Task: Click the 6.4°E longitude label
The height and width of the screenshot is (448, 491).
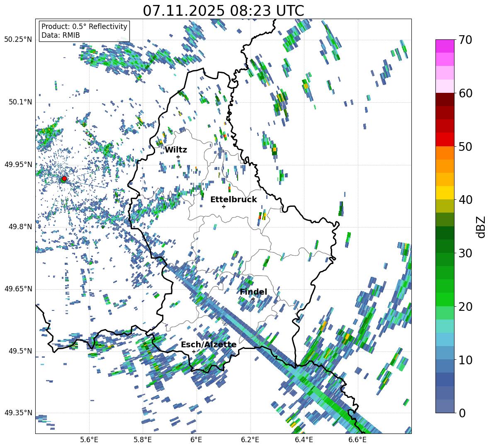Action: point(304,440)
